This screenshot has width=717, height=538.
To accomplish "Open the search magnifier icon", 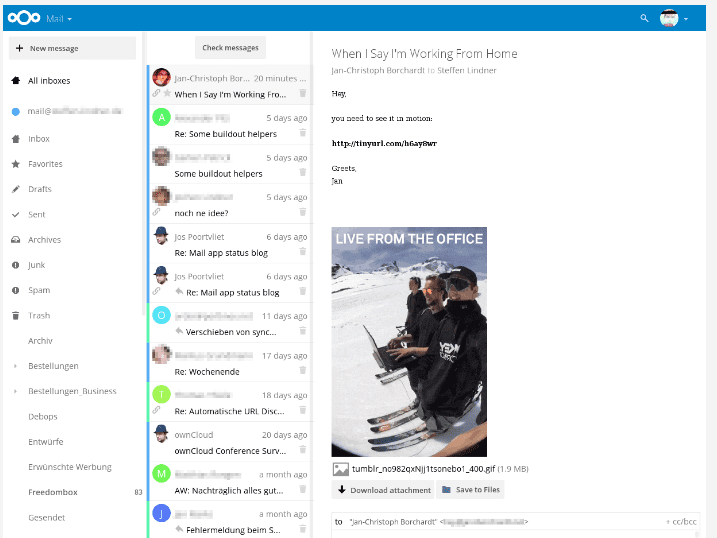I will tap(644, 18).
